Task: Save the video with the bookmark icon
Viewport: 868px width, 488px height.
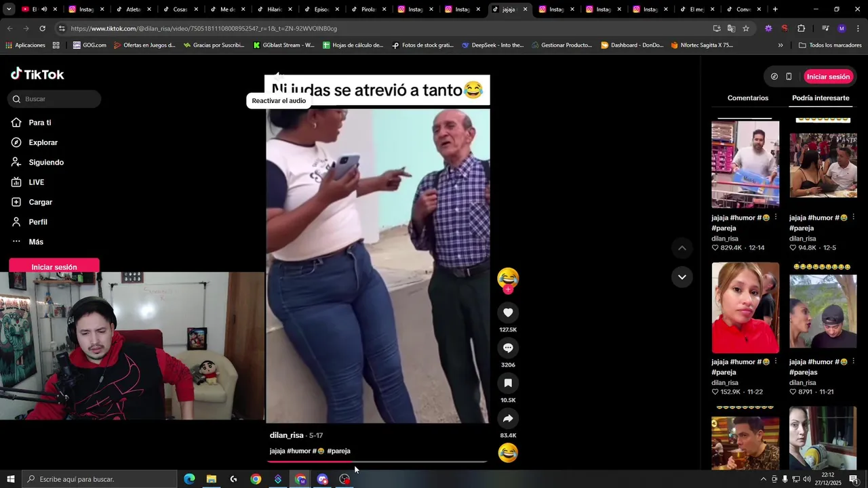Action: coord(508,383)
